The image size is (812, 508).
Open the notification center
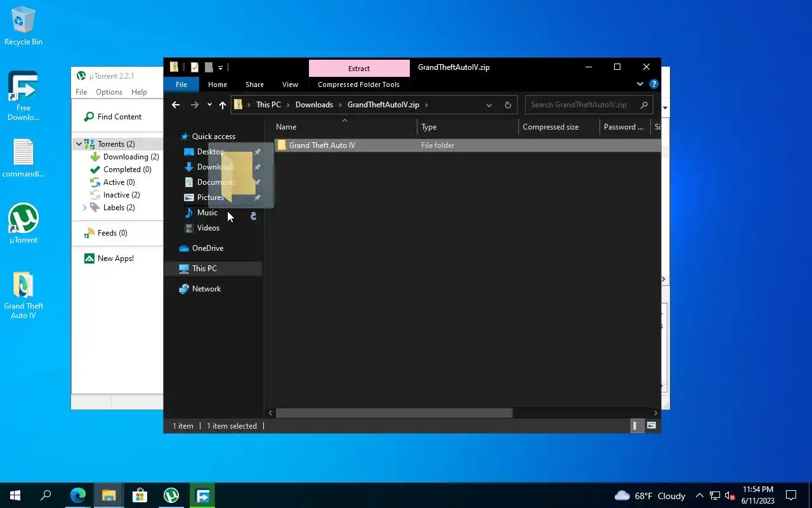coord(791,495)
